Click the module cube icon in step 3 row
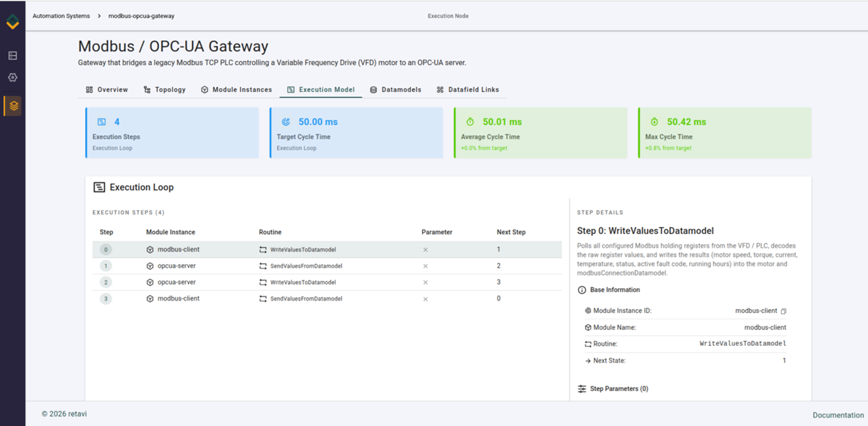 150,299
